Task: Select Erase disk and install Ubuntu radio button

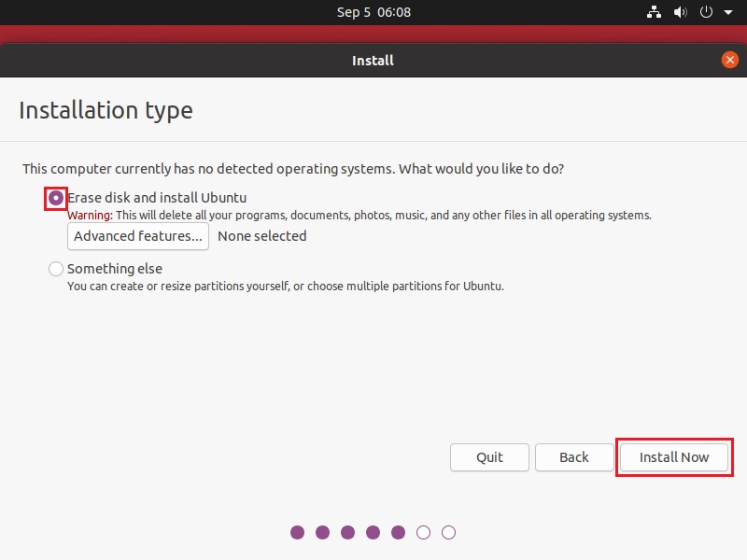Action: [x=56, y=198]
